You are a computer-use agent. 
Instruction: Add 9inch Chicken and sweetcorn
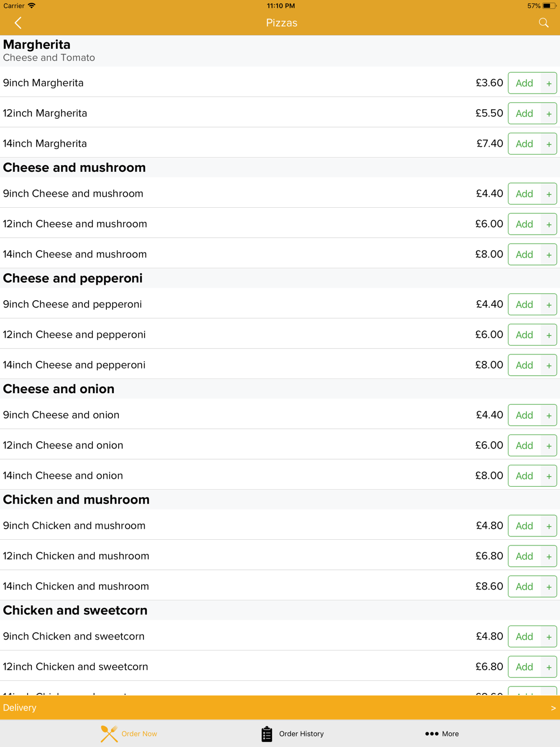point(525,637)
